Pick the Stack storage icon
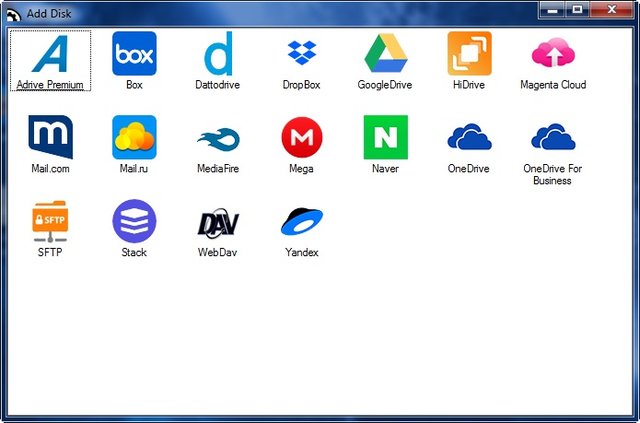The height and width of the screenshot is (423, 640). click(134, 222)
